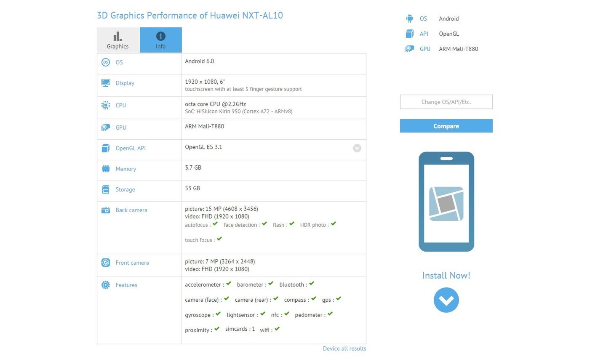The image size is (598, 364).
Task: Switch to the Graphics tab
Action: point(118,40)
